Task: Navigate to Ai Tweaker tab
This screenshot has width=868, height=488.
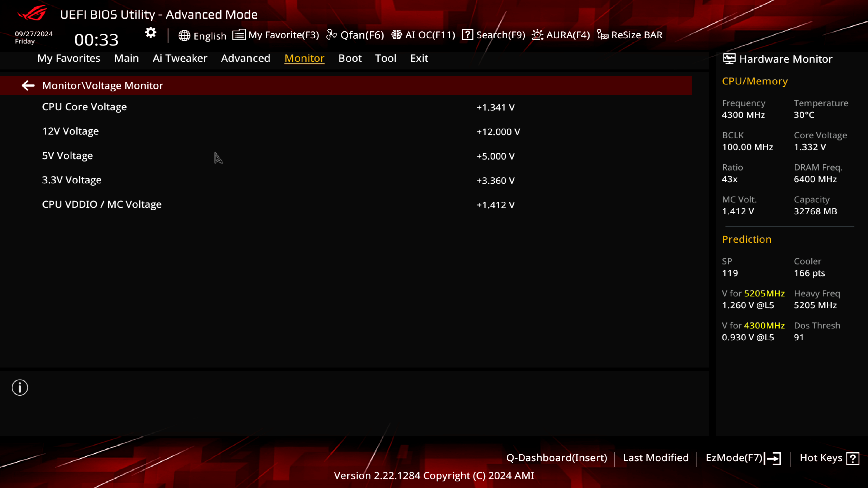Action: click(179, 58)
